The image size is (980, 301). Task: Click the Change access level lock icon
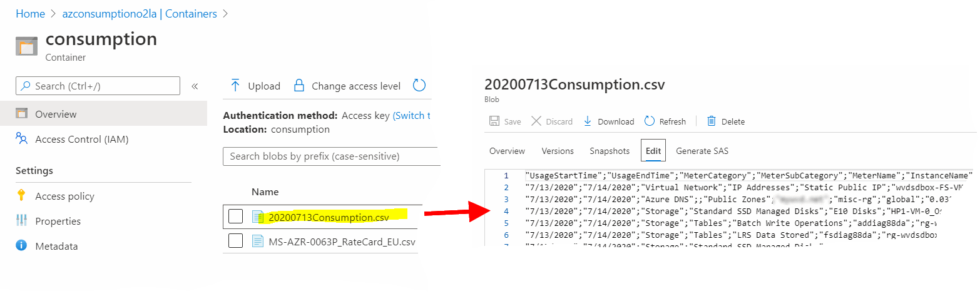(299, 86)
